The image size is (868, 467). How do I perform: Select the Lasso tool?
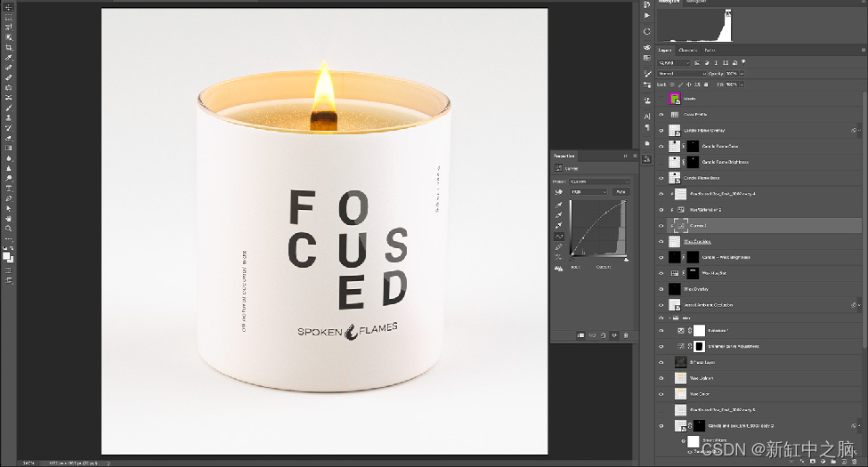click(x=8, y=27)
